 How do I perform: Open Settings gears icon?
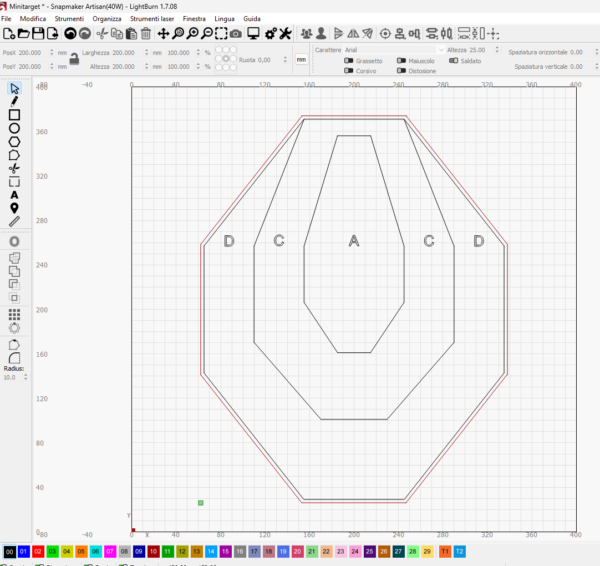[271, 34]
